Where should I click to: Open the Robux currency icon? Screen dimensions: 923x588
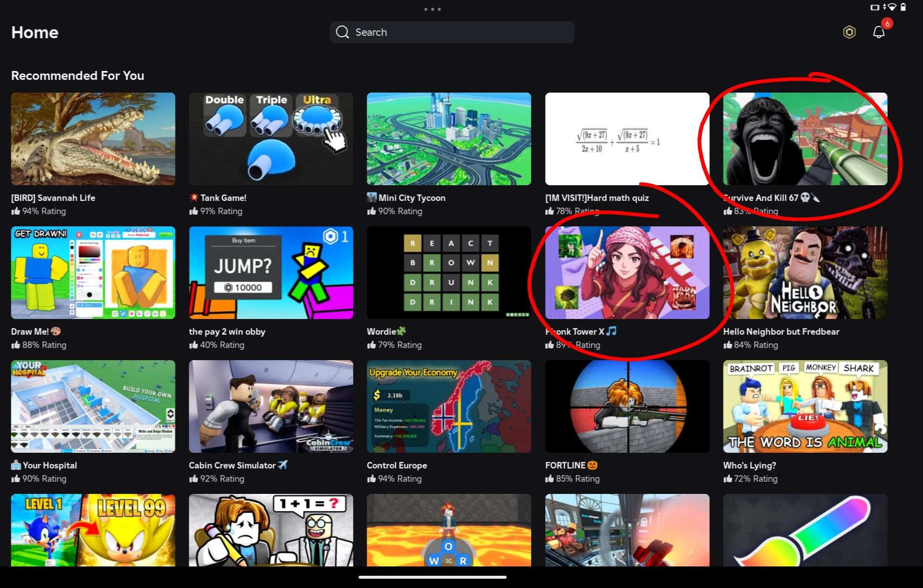point(849,32)
